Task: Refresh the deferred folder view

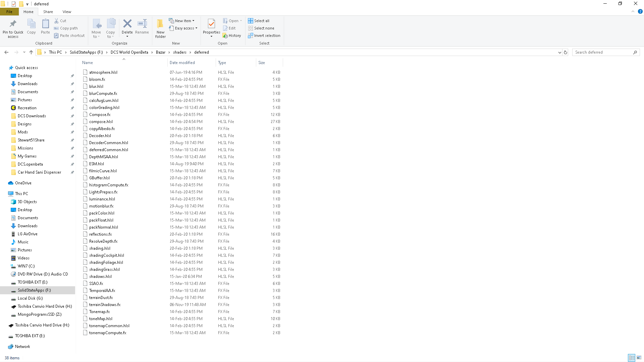Action: coord(566,52)
